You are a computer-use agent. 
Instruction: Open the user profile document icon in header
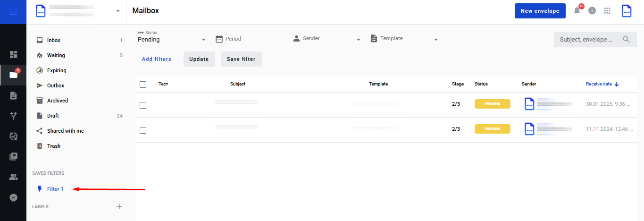[627, 11]
